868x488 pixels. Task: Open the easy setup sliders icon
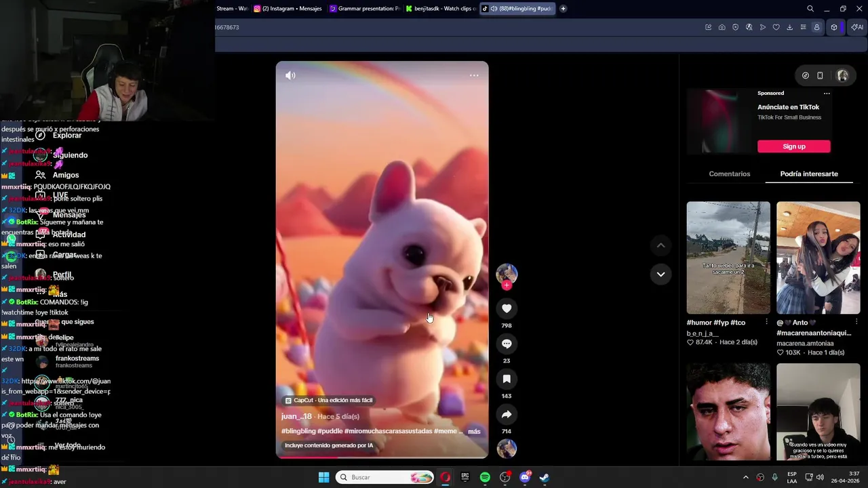click(x=803, y=27)
